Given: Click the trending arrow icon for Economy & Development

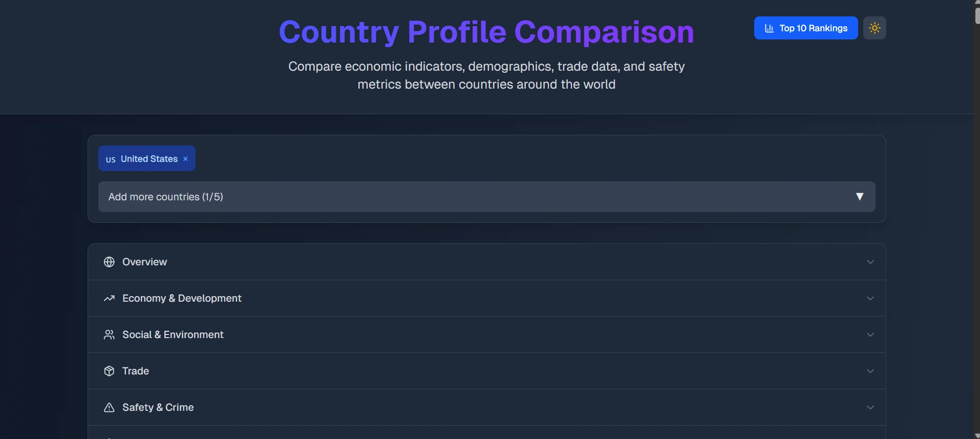Looking at the screenshot, I should tap(109, 298).
